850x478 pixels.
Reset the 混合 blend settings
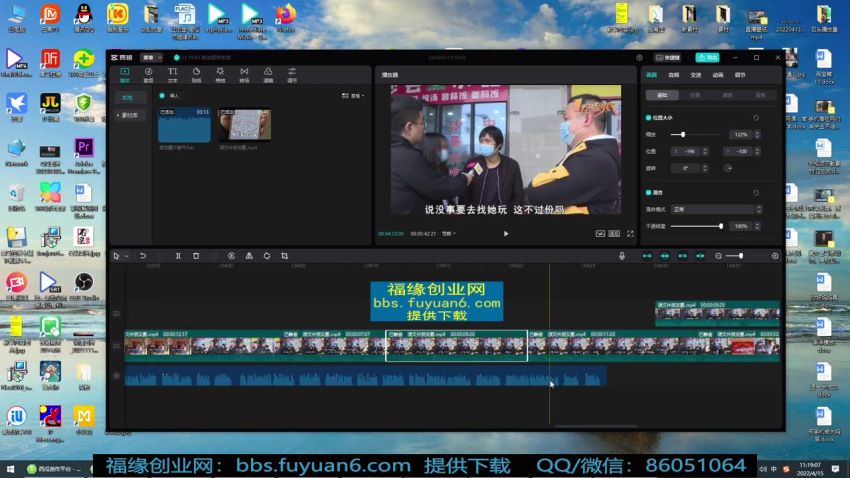pyautogui.click(x=756, y=192)
